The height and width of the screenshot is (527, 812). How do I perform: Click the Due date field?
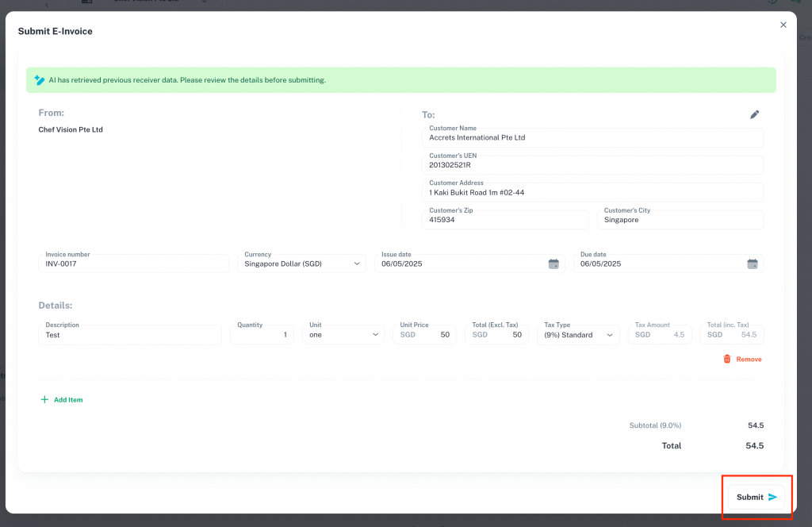[x=668, y=263]
